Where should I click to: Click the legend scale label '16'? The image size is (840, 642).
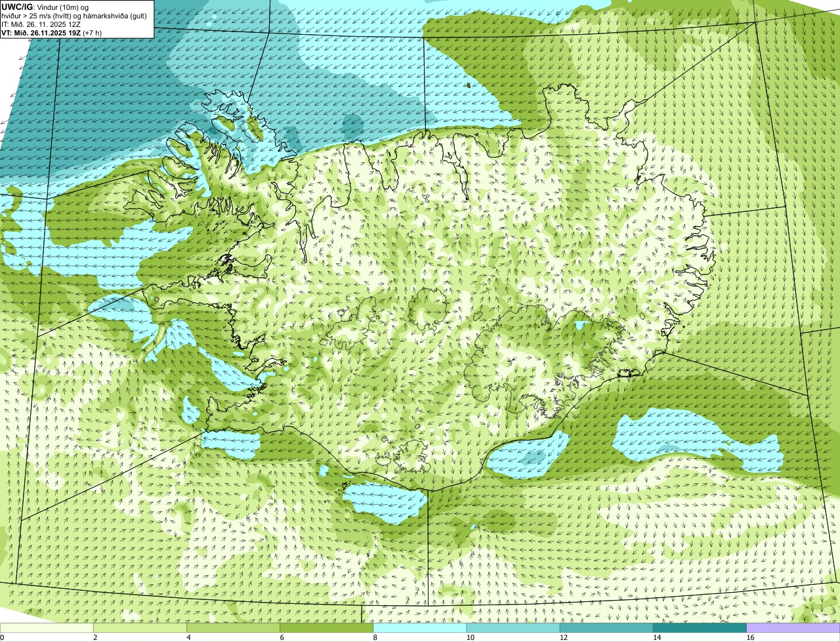749,637
